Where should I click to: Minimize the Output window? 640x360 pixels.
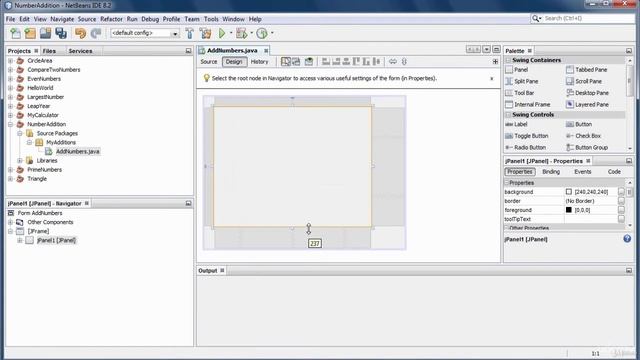click(x=629, y=271)
